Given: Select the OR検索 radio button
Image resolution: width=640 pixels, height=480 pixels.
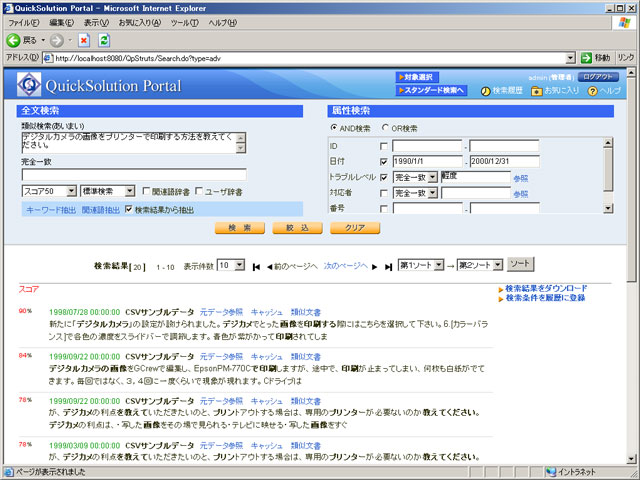Looking at the screenshot, I should [x=383, y=128].
